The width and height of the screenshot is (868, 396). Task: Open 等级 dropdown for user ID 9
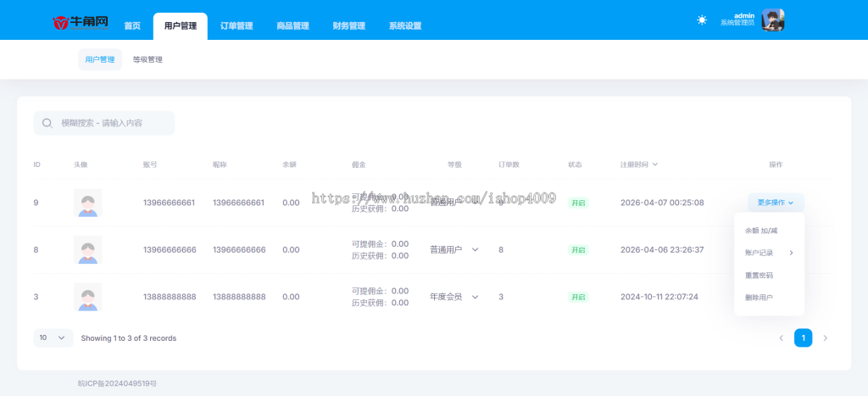454,203
